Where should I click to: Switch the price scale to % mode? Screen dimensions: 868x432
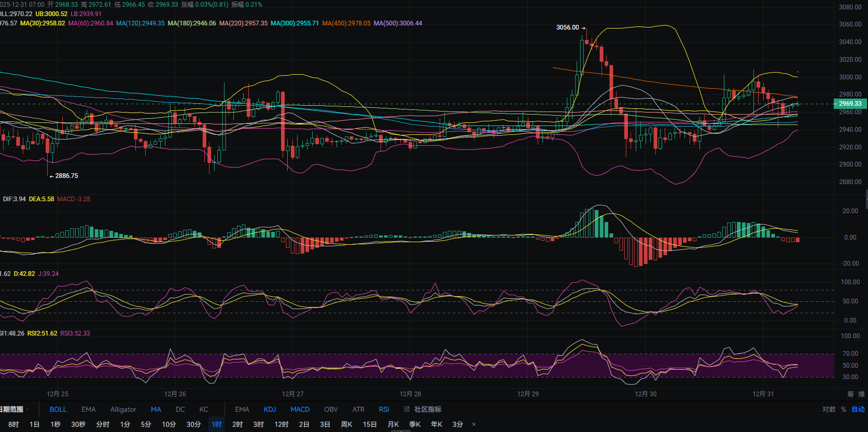(x=844, y=409)
